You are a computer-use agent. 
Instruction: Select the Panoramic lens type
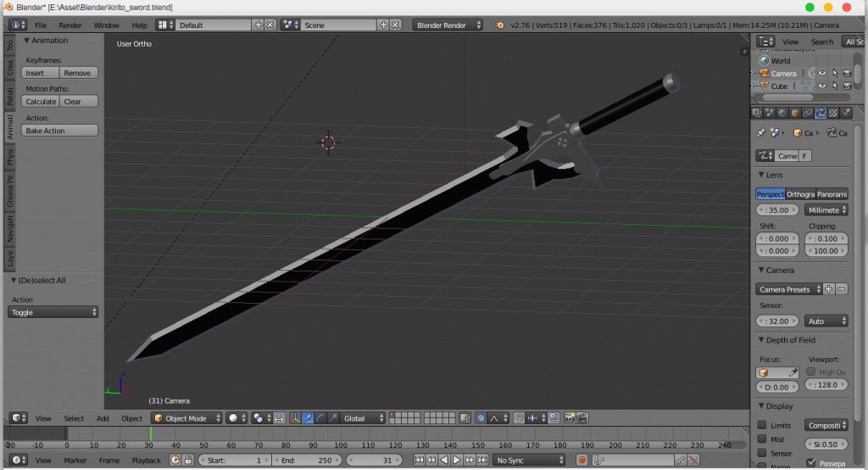click(832, 194)
